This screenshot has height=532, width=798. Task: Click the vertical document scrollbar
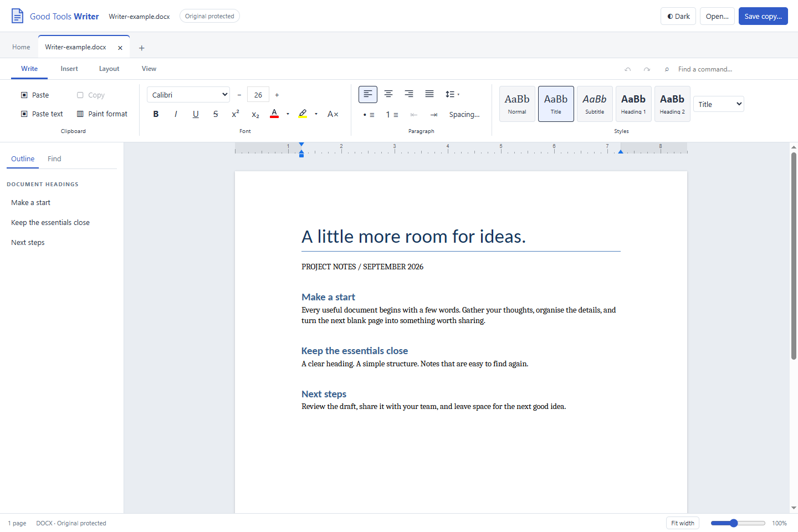(x=794, y=256)
